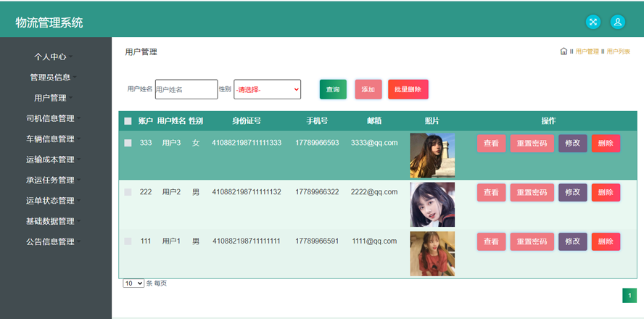This screenshot has height=319, width=644.
Task: Click 删除 for 用户1
Action: tap(606, 242)
